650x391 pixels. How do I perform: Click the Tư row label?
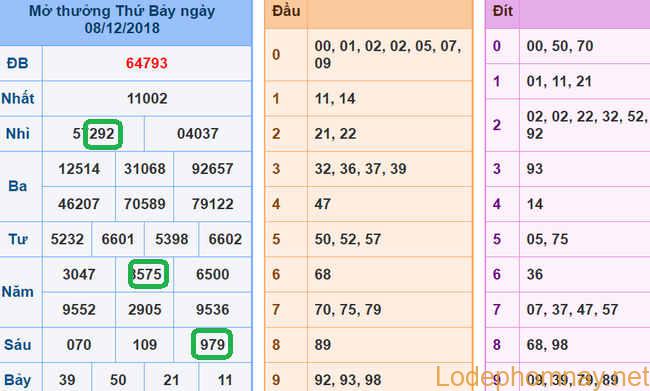pos(17,239)
